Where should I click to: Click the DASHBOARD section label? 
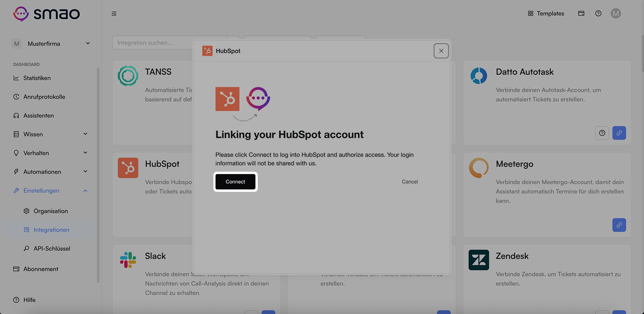pyautogui.click(x=26, y=65)
